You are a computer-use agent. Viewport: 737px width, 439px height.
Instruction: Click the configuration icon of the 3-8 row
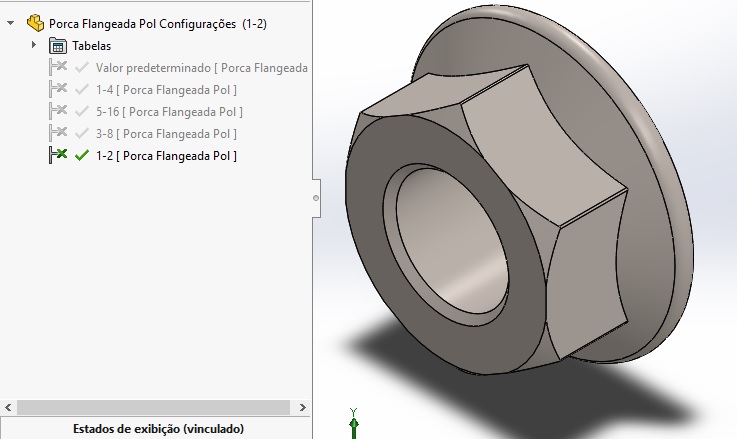[x=58, y=133]
